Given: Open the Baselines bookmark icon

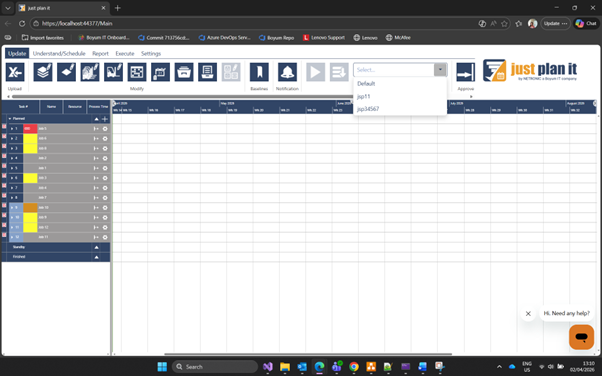Looking at the screenshot, I should [x=259, y=72].
